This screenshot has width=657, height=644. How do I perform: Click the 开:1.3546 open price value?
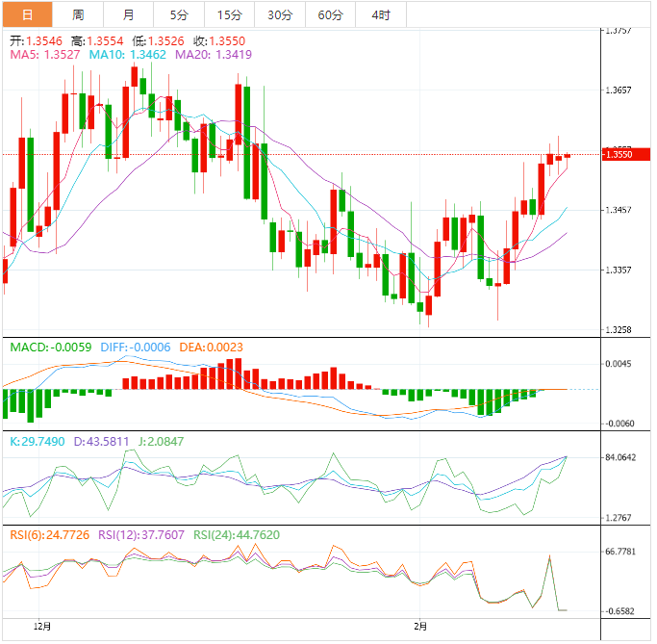[x=36, y=41]
